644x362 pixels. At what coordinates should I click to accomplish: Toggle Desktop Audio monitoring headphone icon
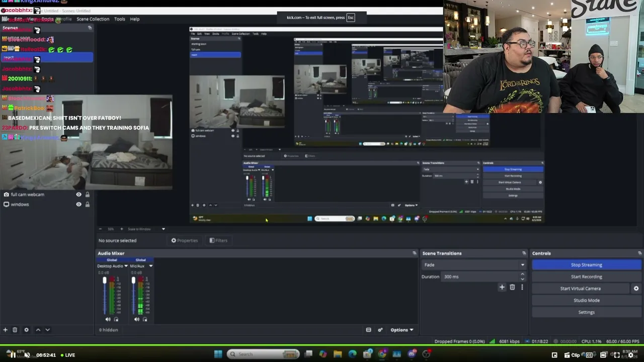[116, 319]
